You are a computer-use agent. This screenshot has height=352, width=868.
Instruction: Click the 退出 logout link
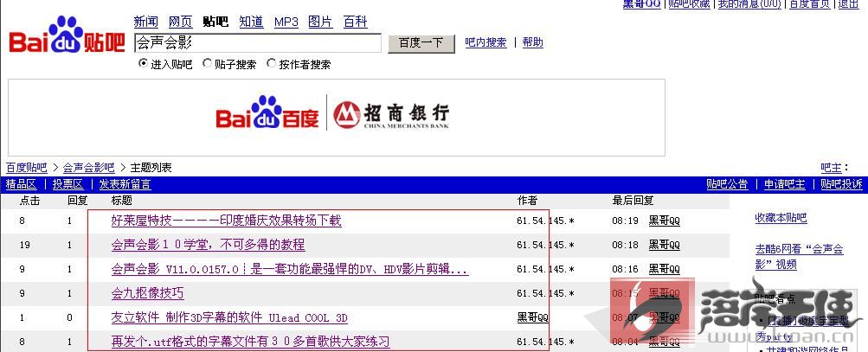click(849, 3)
